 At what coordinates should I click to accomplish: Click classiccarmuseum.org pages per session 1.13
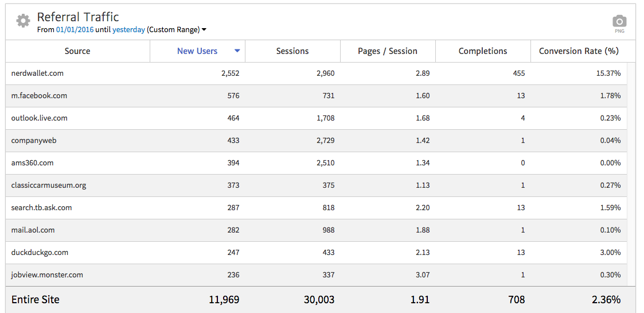coord(423,185)
